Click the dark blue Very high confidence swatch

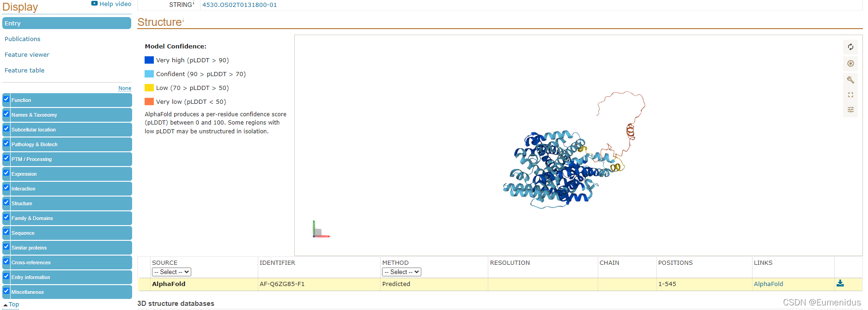point(149,60)
